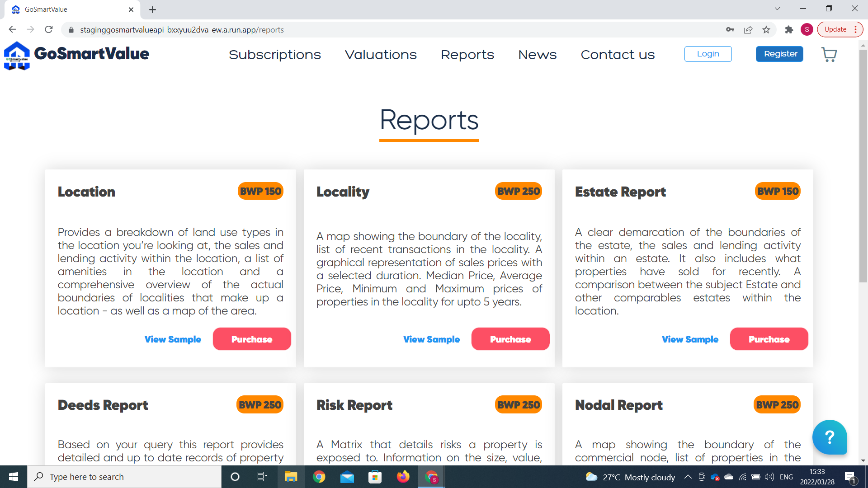Open the browser extensions puzzle icon
Viewport: 868px width, 488px height.
click(x=789, y=30)
